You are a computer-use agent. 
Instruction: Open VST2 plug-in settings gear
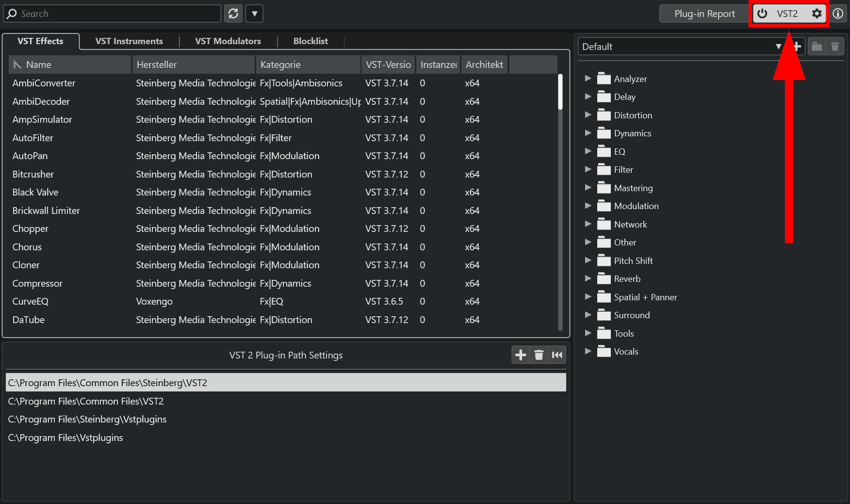(817, 14)
